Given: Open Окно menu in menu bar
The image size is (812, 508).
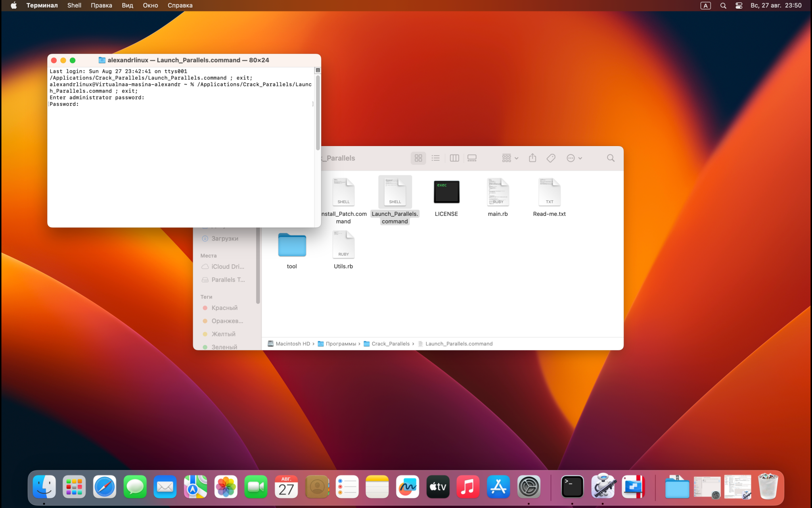Looking at the screenshot, I should [x=150, y=6].
